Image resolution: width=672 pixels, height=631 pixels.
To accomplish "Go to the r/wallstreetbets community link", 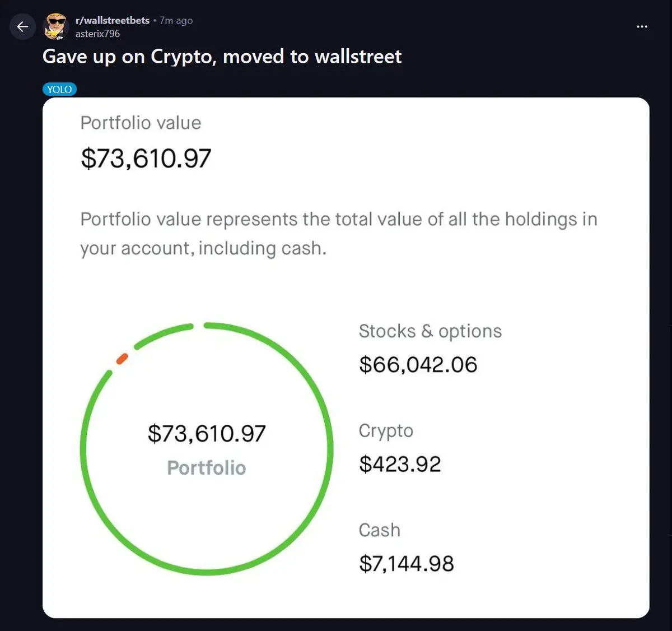I will pos(113,21).
